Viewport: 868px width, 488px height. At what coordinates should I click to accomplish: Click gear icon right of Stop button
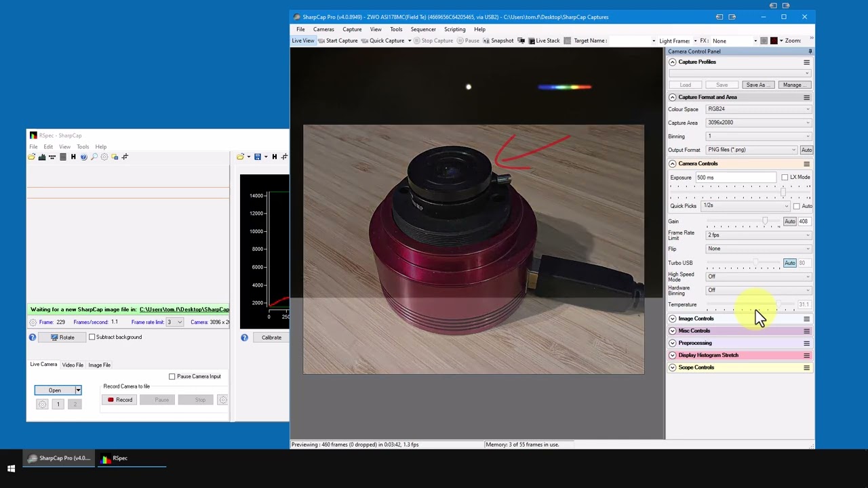click(x=222, y=400)
